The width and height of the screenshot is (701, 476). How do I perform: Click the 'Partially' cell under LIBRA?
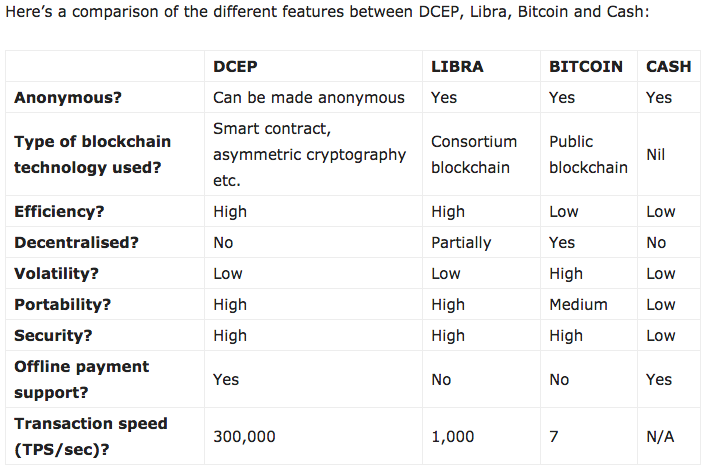click(461, 242)
